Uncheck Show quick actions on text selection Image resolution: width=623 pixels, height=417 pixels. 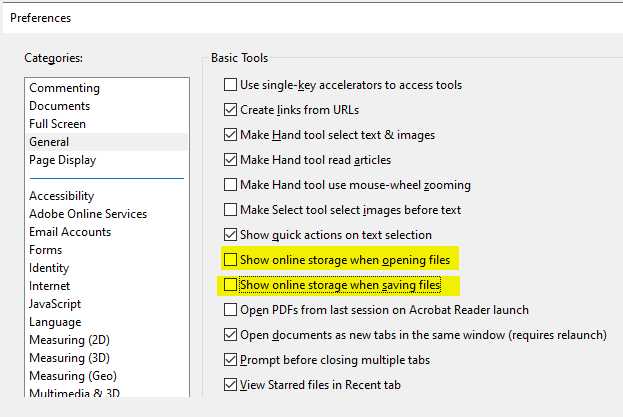click(231, 235)
